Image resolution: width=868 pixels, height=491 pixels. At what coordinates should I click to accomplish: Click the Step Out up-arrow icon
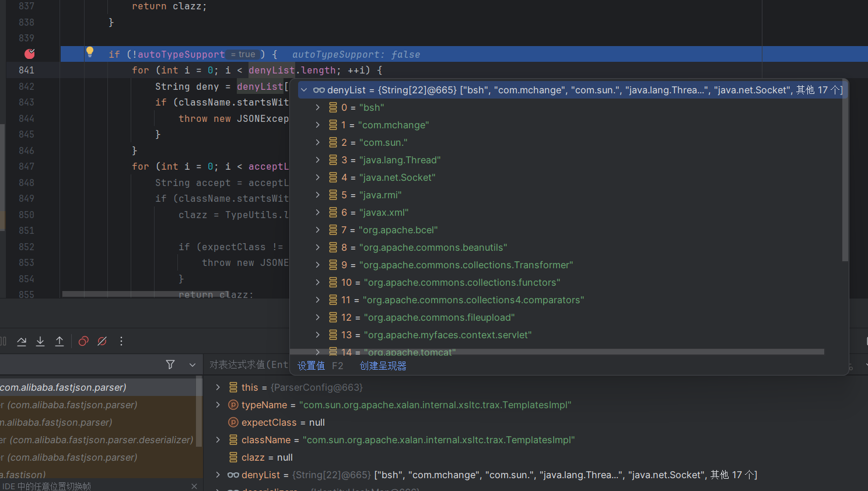coord(60,341)
